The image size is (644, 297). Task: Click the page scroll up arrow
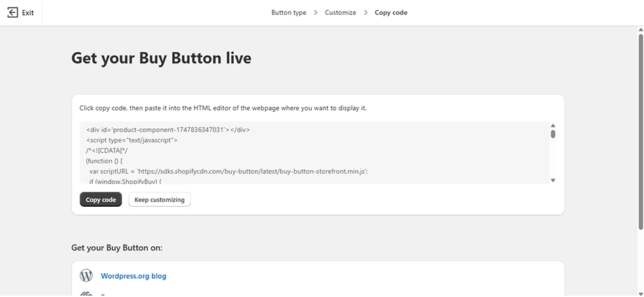tap(641, 30)
